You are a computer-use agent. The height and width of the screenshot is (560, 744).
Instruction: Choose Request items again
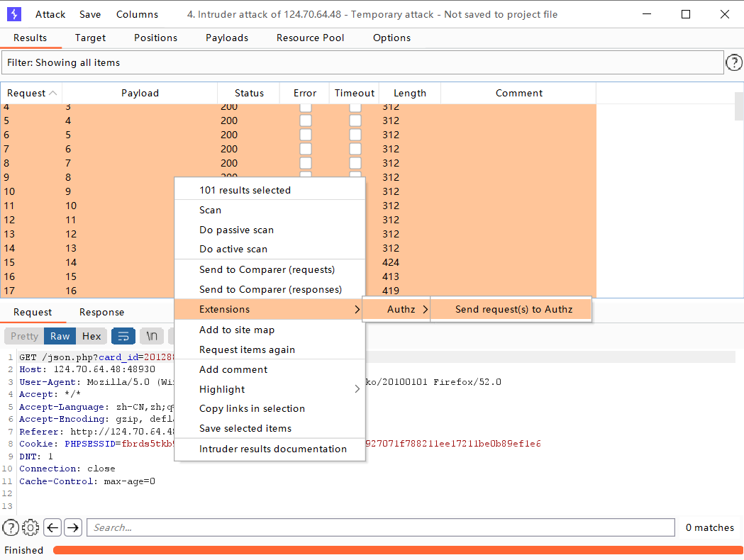(x=270, y=349)
